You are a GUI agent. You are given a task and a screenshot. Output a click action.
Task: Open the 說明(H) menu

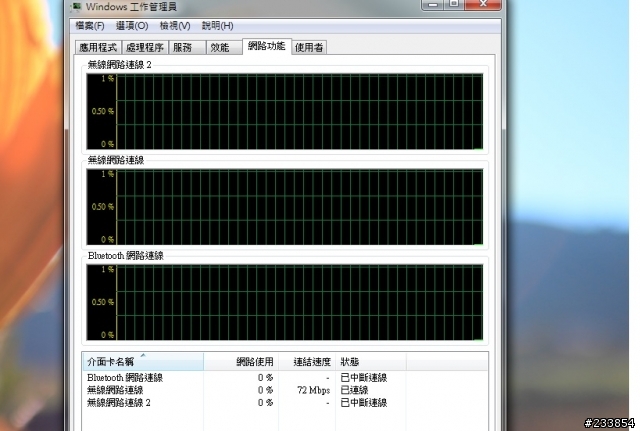pyautogui.click(x=218, y=26)
